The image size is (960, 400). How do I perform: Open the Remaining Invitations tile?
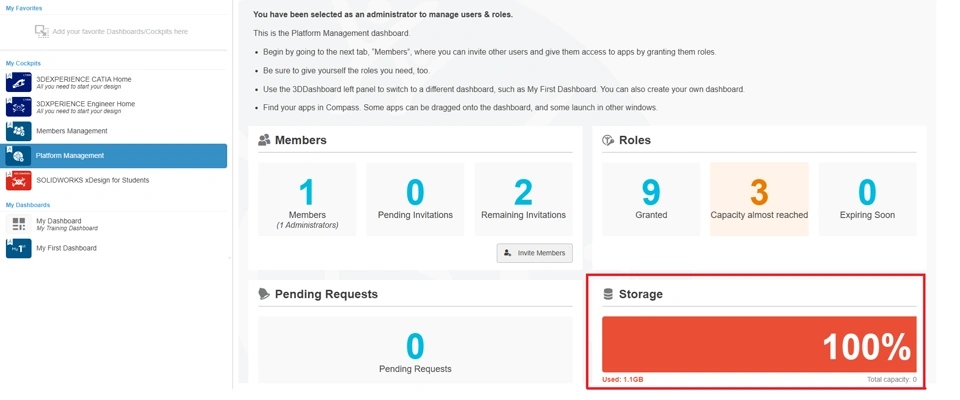click(x=523, y=199)
